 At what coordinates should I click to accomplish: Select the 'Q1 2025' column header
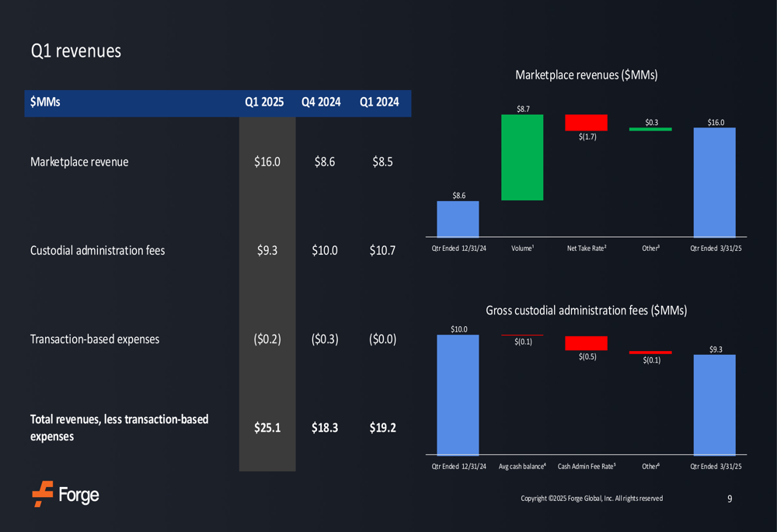coord(264,102)
